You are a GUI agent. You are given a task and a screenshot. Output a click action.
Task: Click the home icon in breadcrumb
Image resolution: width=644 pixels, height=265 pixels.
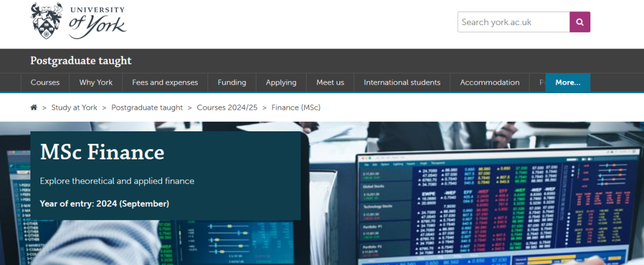[x=33, y=107]
